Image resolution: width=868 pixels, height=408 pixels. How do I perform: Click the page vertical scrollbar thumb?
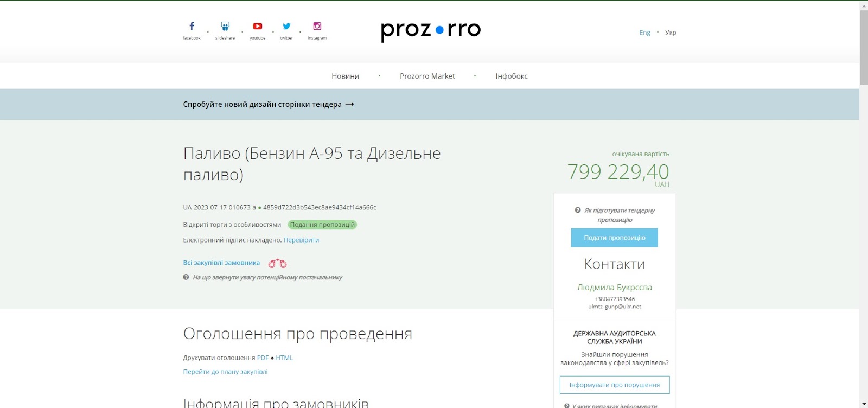864,48
